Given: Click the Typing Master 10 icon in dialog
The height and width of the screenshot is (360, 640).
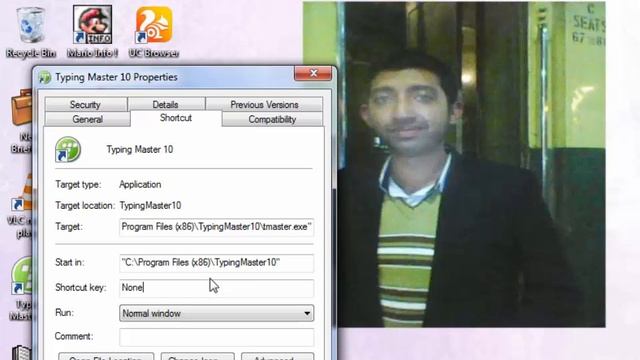Looking at the screenshot, I should pyautogui.click(x=68, y=150).
